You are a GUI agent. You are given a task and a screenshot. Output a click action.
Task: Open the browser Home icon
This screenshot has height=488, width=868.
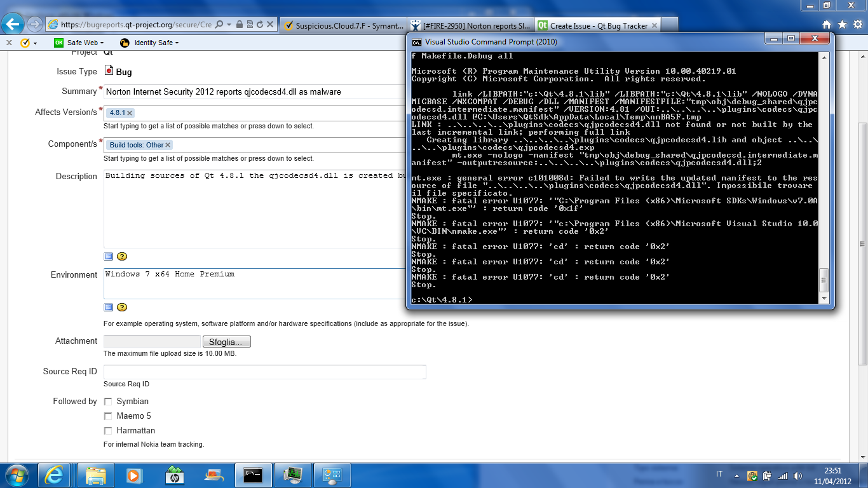point(826,24)
